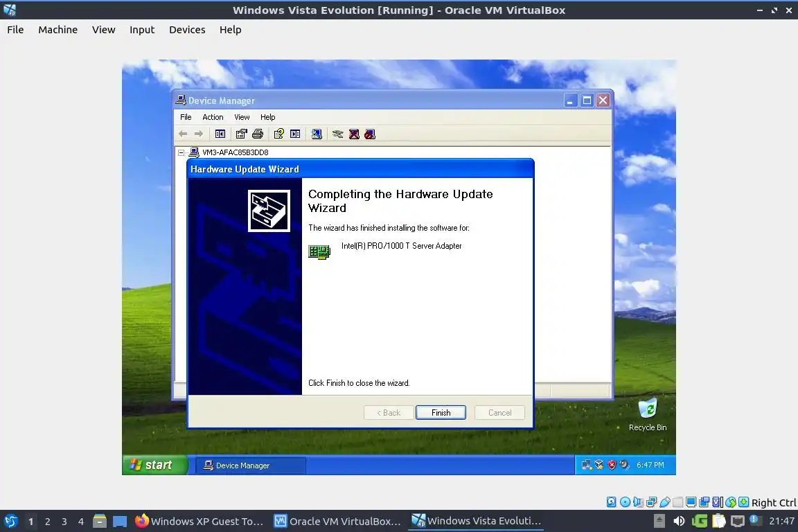
Task: Toggle the console tree show/hide icon
Action: tap(220, 134)
